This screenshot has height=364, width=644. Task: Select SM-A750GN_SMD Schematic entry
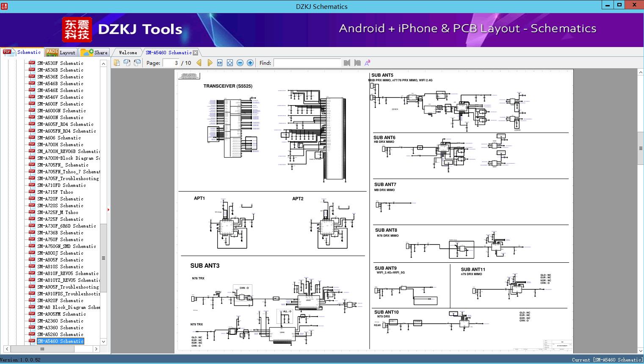point(66,246)
